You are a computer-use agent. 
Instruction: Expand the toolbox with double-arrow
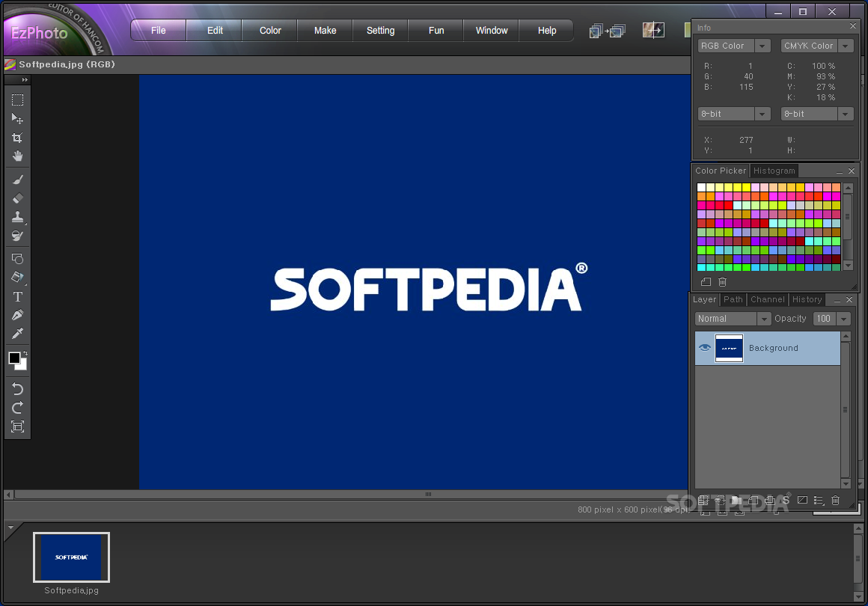[x=25, y=80]
